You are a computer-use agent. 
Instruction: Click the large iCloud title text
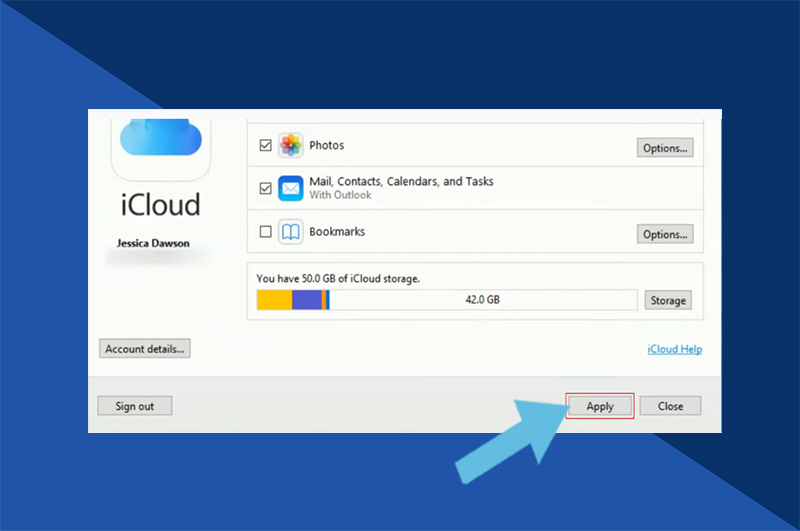click(161, 205)
